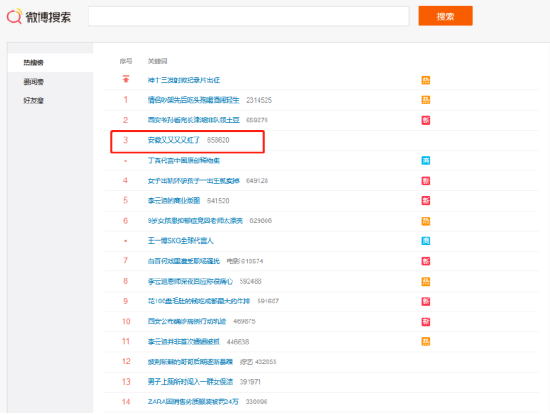The height and width of the screenshot is (415, 550).
Task: Open the 安徽又又又又红了 keyword link
Action: pyautogui.click(x=174, y=140)
